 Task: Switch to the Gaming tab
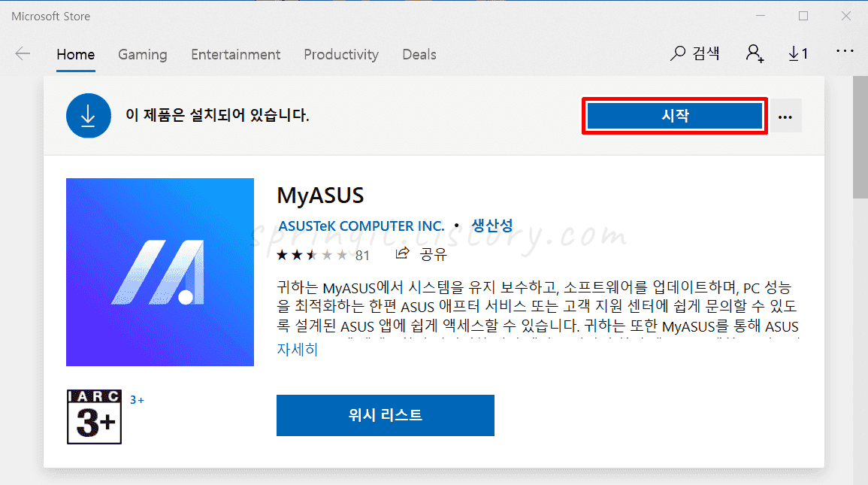click(142, 55)
